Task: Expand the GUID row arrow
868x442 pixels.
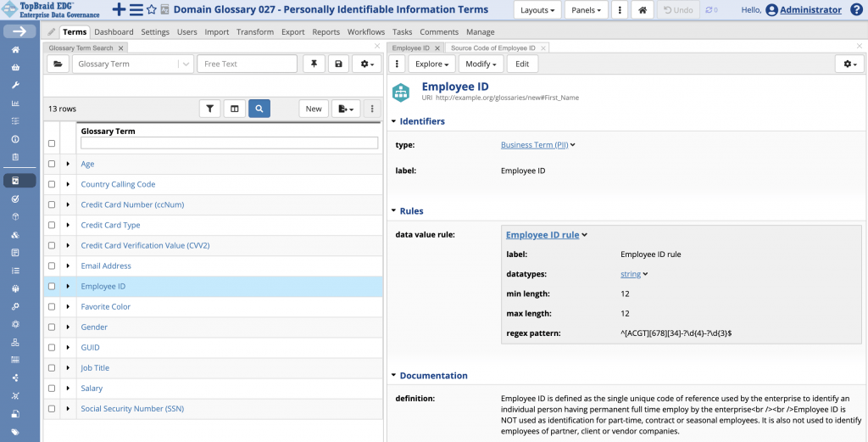Action: pos(68,348)
